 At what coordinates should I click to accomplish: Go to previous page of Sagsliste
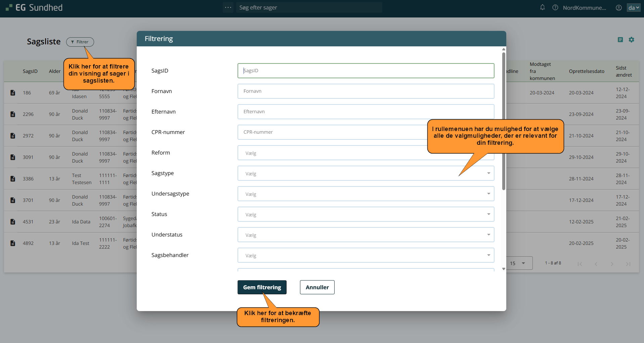596,264
